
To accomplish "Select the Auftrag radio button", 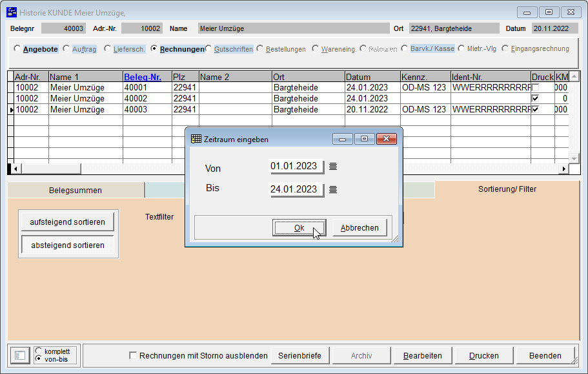I will 66,48.
